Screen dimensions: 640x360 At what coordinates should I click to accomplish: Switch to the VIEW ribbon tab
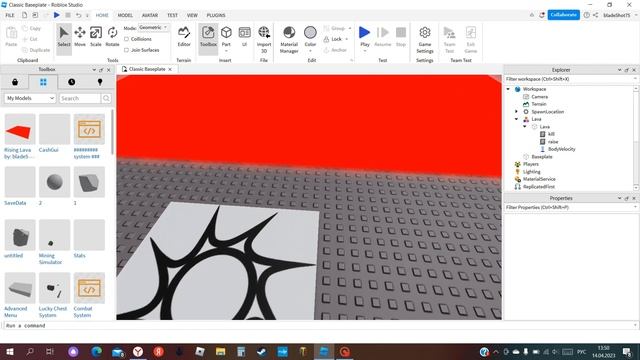pyautogui.click(x=192, y=15)
